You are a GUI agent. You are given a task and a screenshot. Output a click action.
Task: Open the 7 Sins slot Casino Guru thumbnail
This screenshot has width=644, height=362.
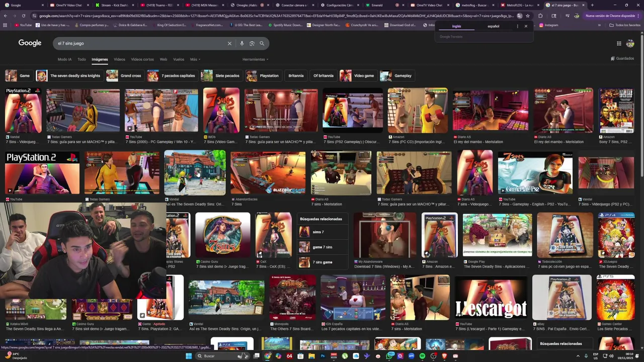coord(223,235)
